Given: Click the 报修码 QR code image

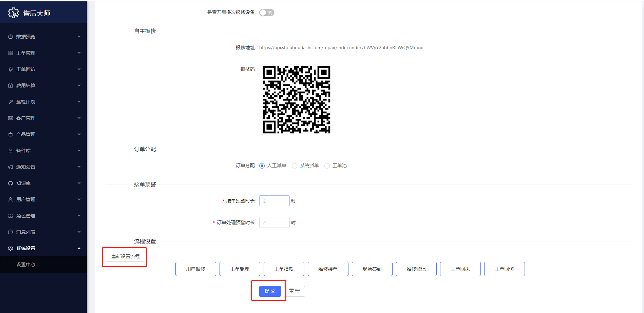Looking at the screenshot, I should (x=296, y=100).
